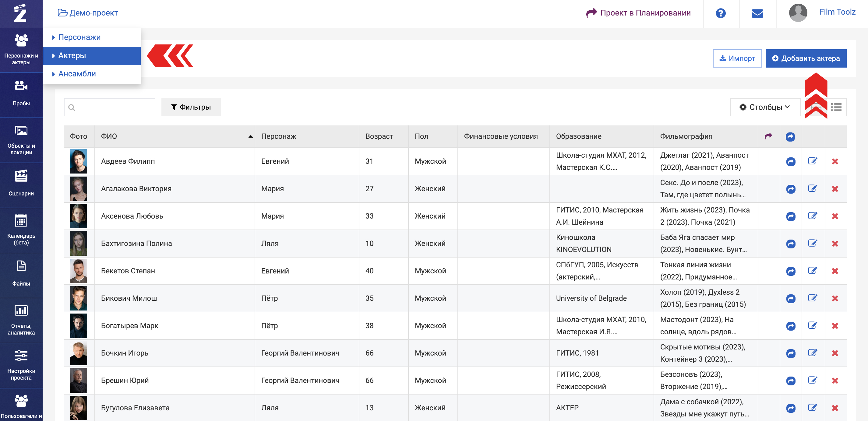The image size is (868, 421).
Task: Open the Сценарии sidebar section
Action: click(x=21, y=185)
